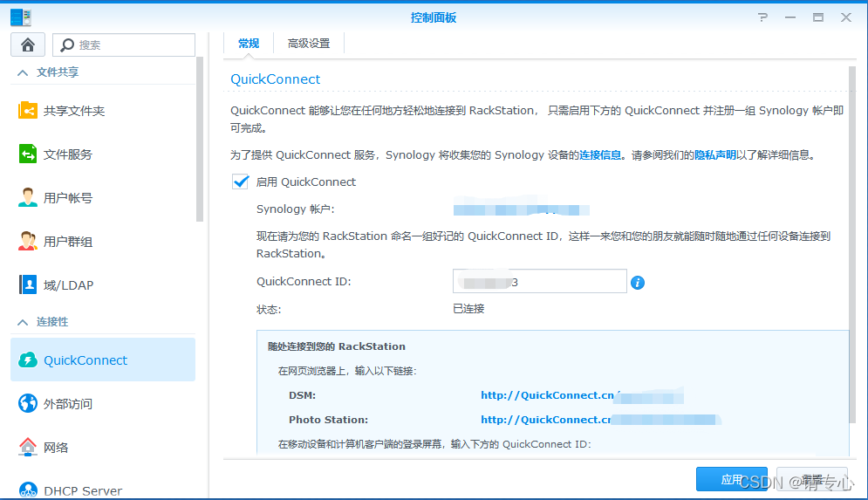Viewport: 868px width, 500px height.
Task: Toggle the 启用 QuickConnect checkbox
Action: coord(240,182)
